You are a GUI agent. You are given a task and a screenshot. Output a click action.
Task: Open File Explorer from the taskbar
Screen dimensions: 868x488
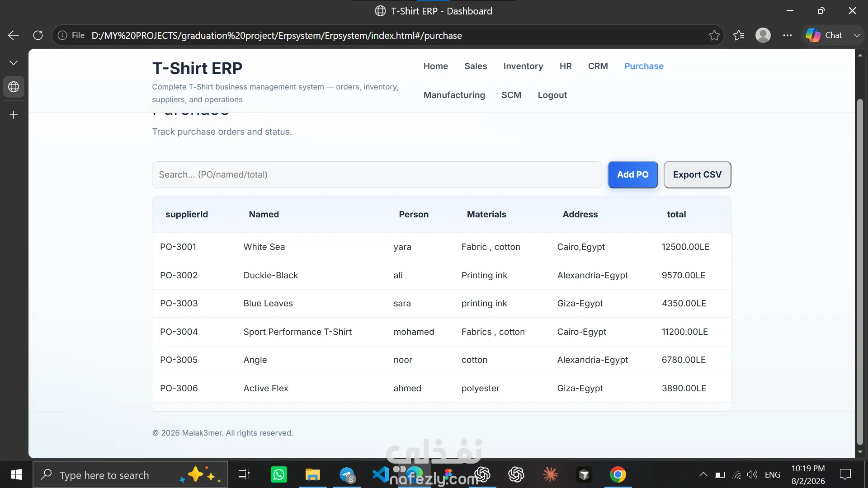click(x=312, y=474)
